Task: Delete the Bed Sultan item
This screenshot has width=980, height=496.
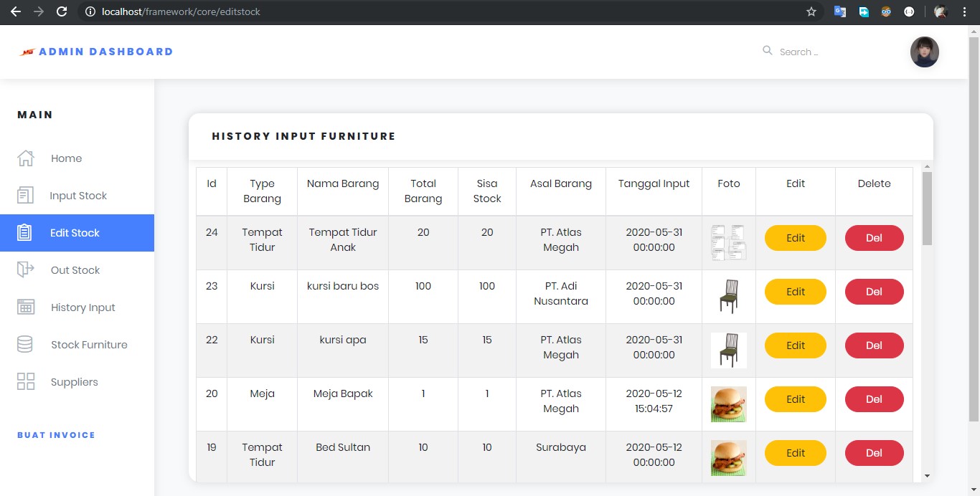Action: point(874,453)
